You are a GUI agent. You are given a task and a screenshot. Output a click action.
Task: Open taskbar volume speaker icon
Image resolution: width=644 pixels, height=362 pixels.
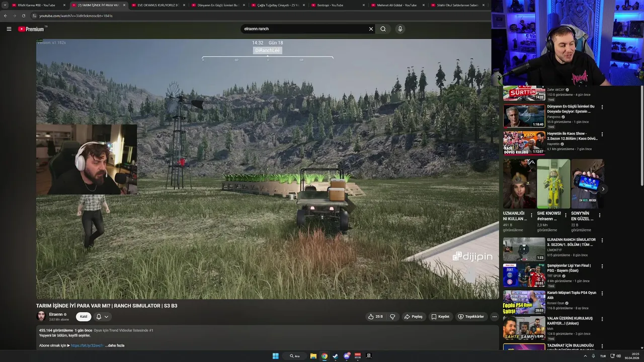(619, 356)
